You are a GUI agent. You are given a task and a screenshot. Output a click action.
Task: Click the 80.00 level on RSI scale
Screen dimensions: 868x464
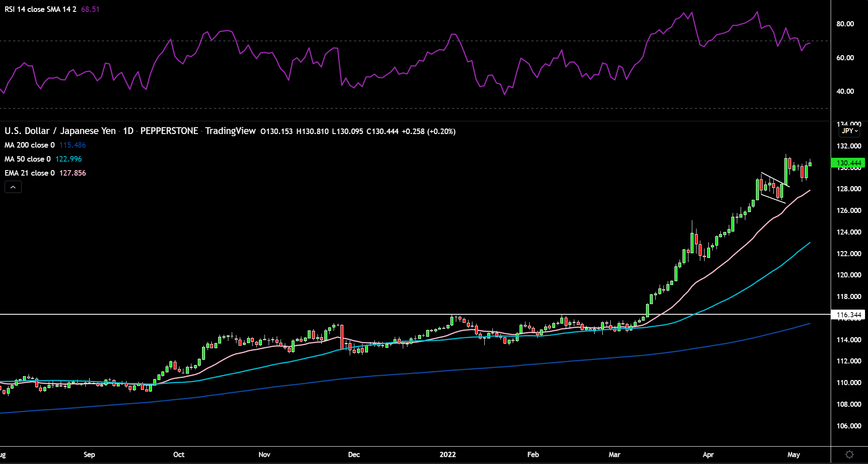(845, 24)
